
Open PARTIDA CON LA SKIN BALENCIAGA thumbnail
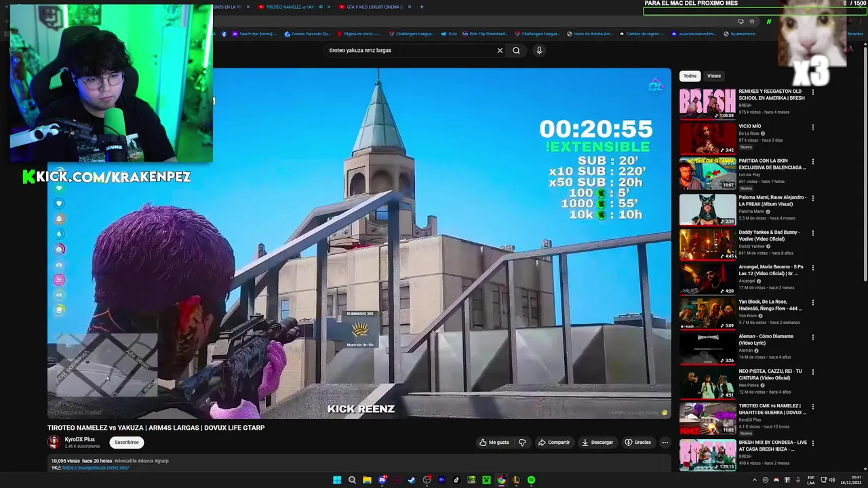point(707,174)
